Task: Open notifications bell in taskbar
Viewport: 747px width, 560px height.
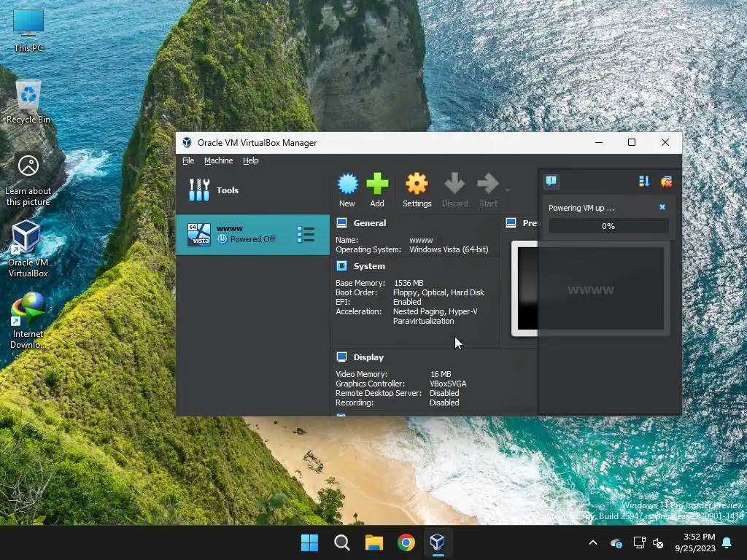Action: 727,542
